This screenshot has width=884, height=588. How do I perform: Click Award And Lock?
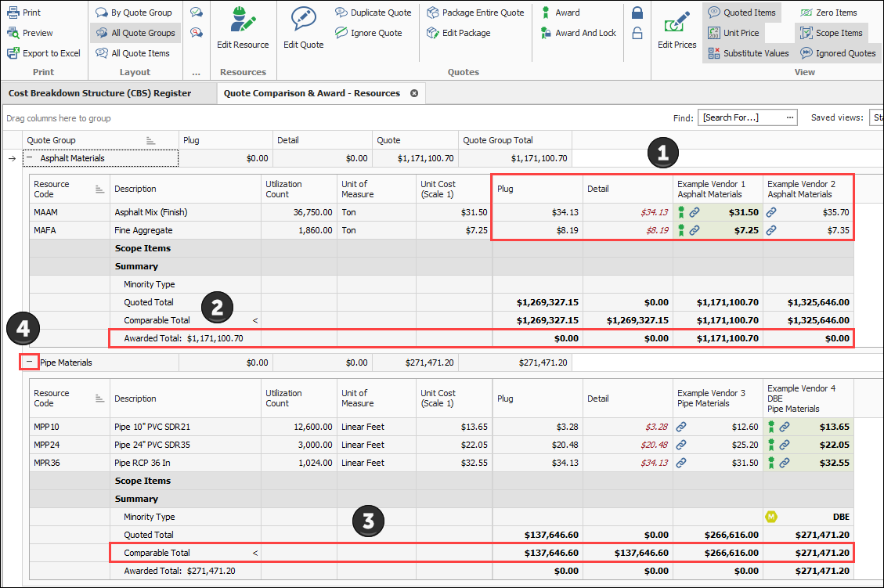pyautogui.click(x=577, y=33)
